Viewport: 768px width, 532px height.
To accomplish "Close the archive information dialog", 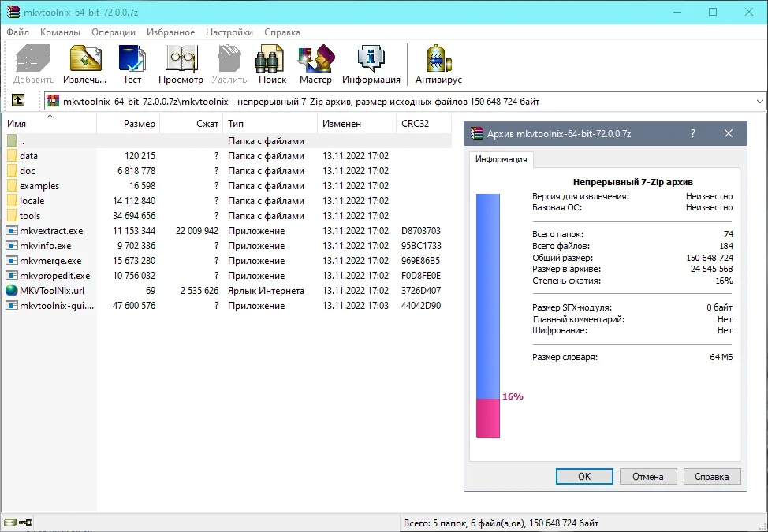I will coord(729,133).
